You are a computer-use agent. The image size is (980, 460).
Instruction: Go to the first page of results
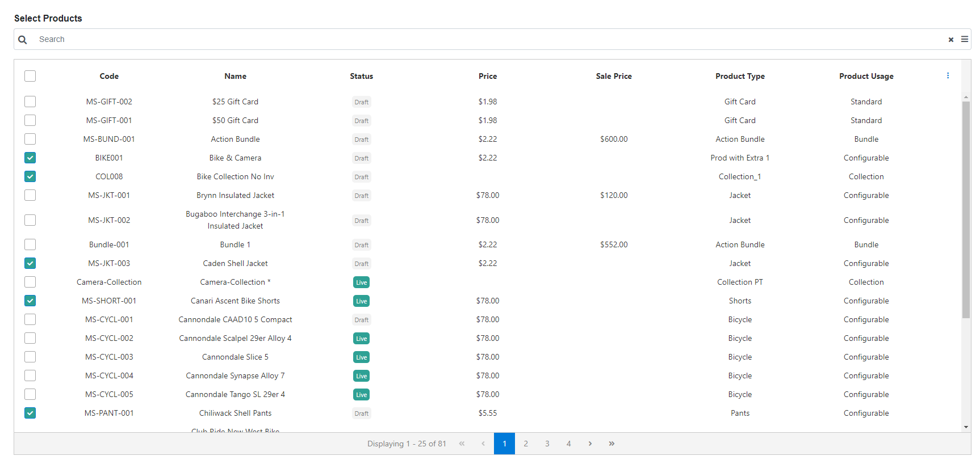pyautogui.click(x=462, y=444)
